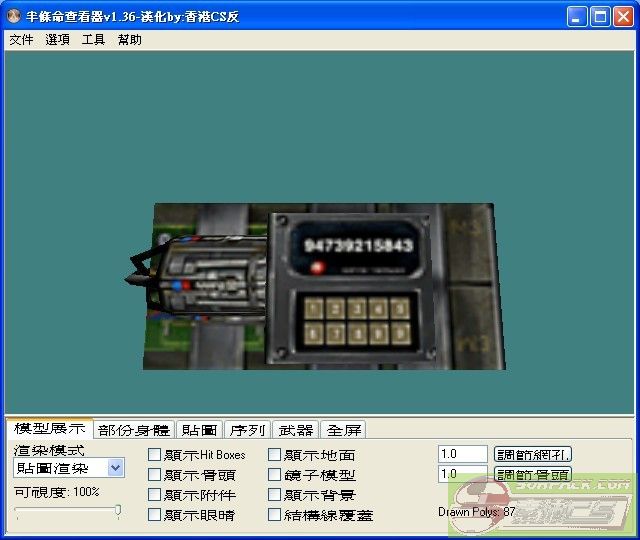
Task: Open the 幫助 menu
Action: (130, 40)
